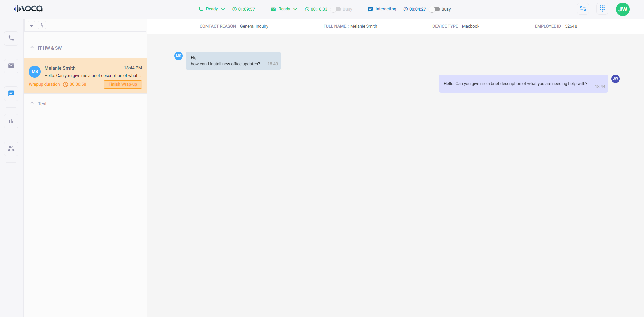Open the dial pad grid icon
Viewport: 644px width, 317px height.
[x=602, y=9]
